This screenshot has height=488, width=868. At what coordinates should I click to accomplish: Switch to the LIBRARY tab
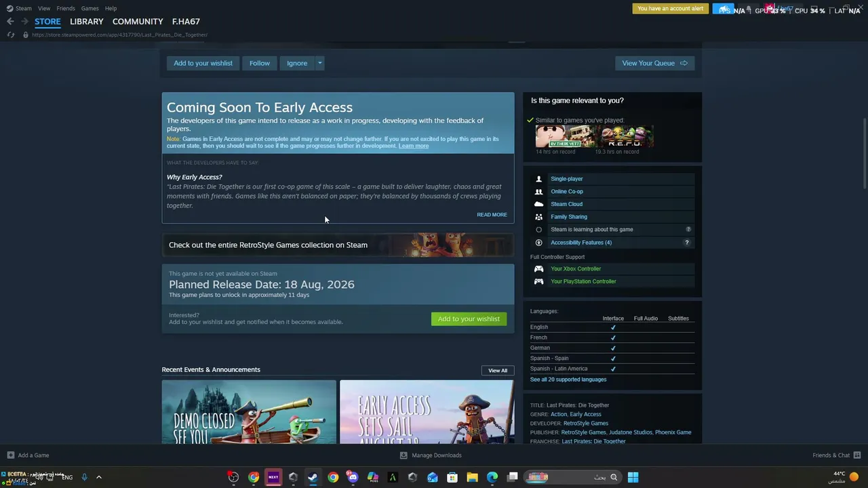click(87, 22)
